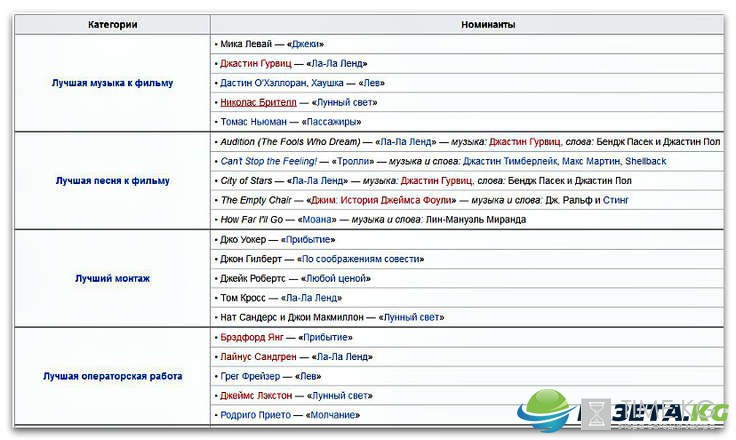Click the 'Джеки' film link
The height and width of the screenshot is (440, 736).
(305, 44)
